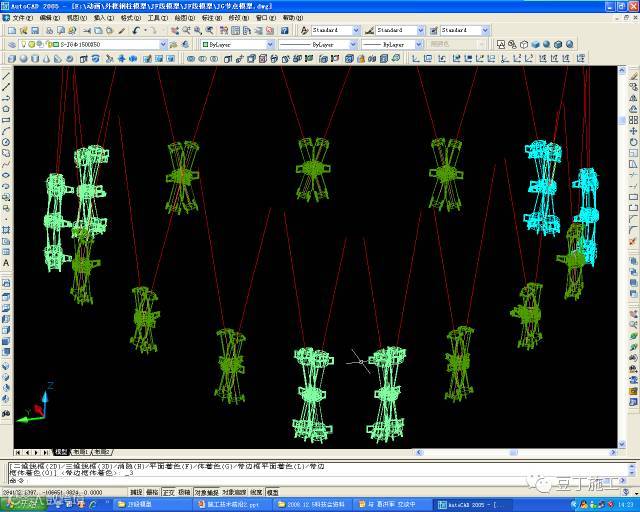This screenshot has width=640, height=512.
Task: Open the undo history dropdown arrow
Action: (x=144, y=31)
